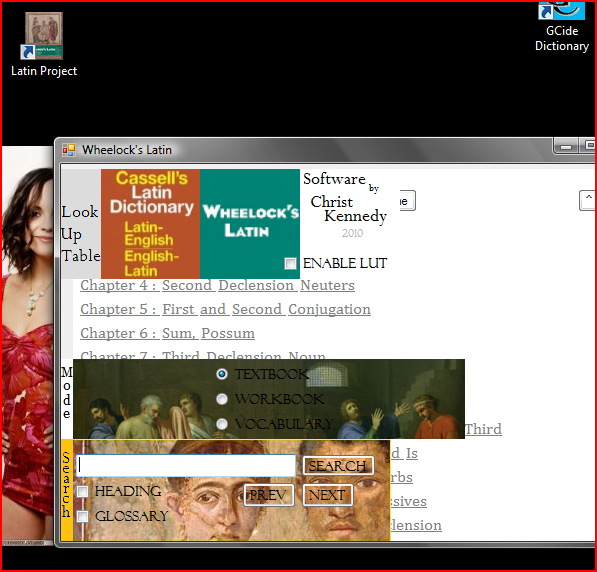597x572 pixels.
Task: Click the 'Software by Christ Kennedy' credit text
Action: tap(345, 197)
